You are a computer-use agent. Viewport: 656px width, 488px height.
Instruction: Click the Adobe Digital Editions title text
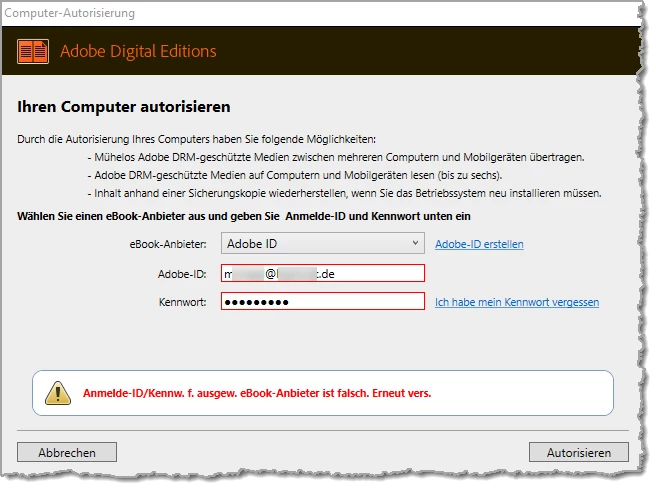point(138,51)
